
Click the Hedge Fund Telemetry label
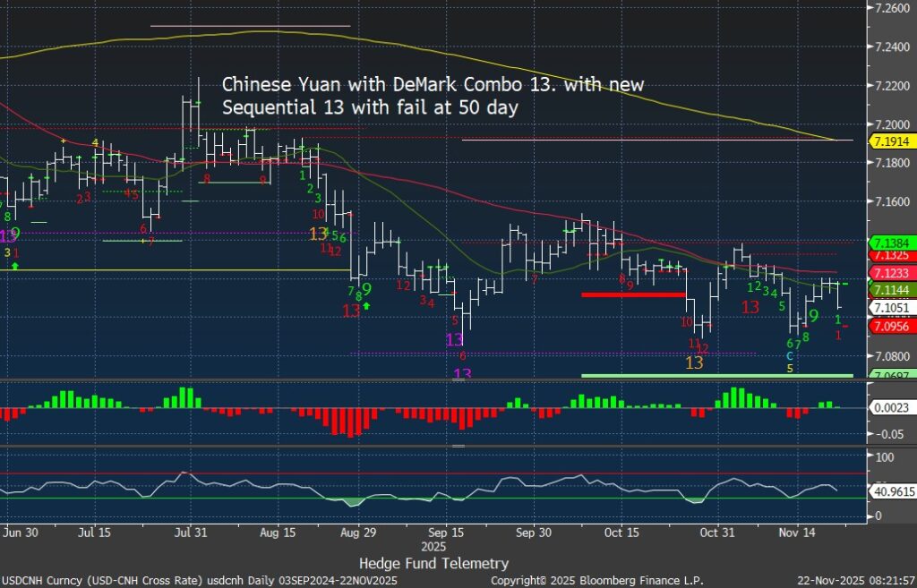[x=433, y=563]
